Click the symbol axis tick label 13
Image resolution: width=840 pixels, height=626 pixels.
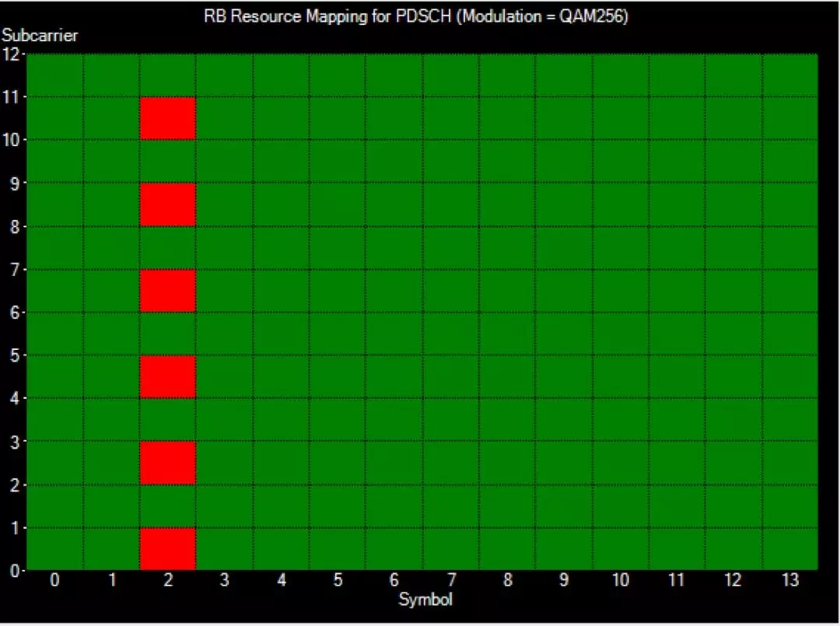pos(789,581)
